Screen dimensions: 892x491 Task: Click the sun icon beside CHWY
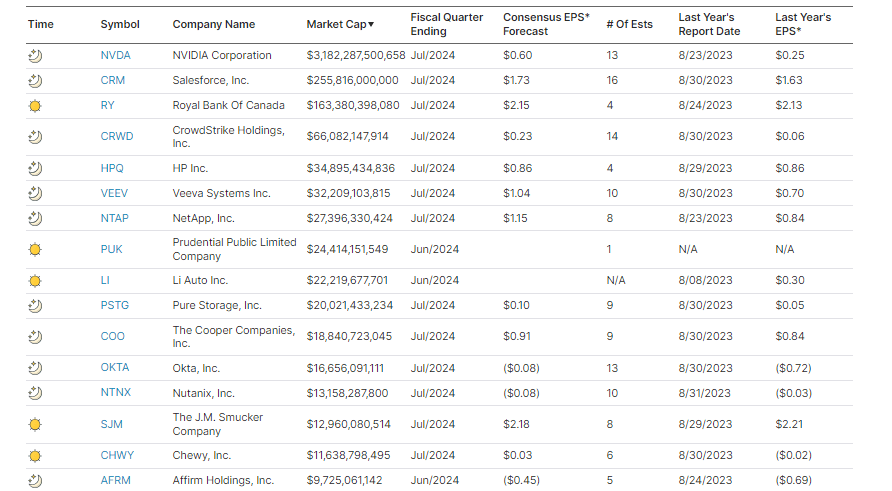[x=35, y=456]
